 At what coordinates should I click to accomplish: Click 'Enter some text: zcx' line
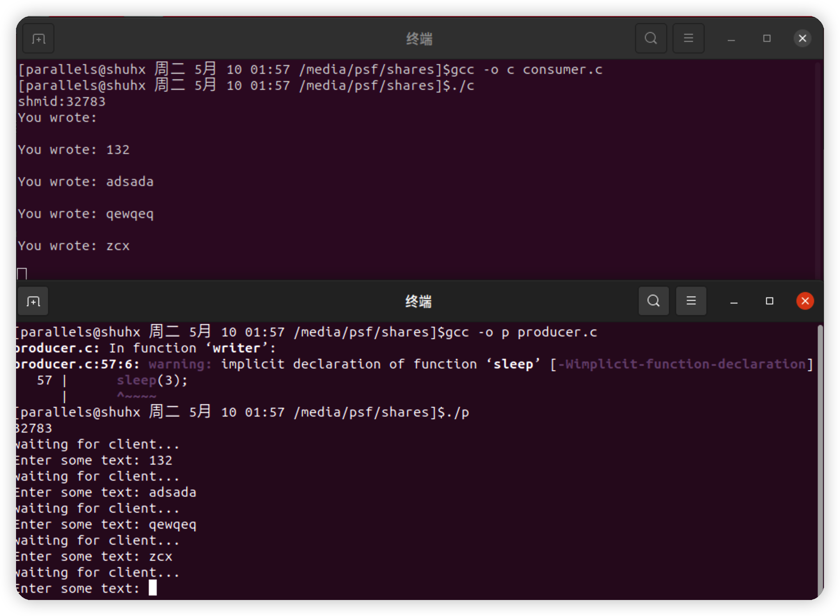pyautogui.click(x=94, y=557)
